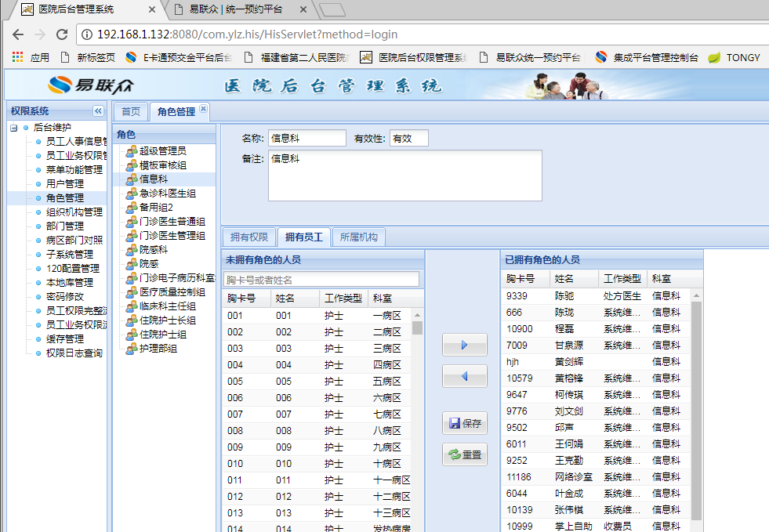Select the 住院护士组 role icon
Viewport: 769px width, 532px height.
[132, 335]
